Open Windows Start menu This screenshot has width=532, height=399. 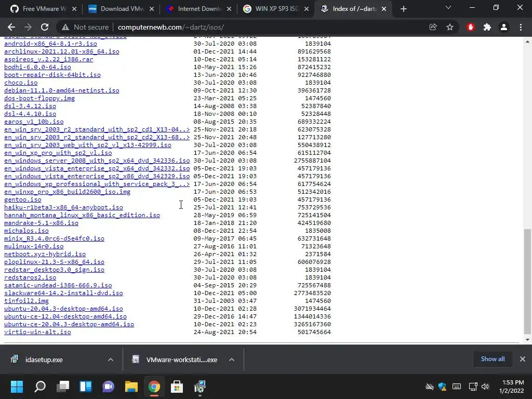pos(17,387)
